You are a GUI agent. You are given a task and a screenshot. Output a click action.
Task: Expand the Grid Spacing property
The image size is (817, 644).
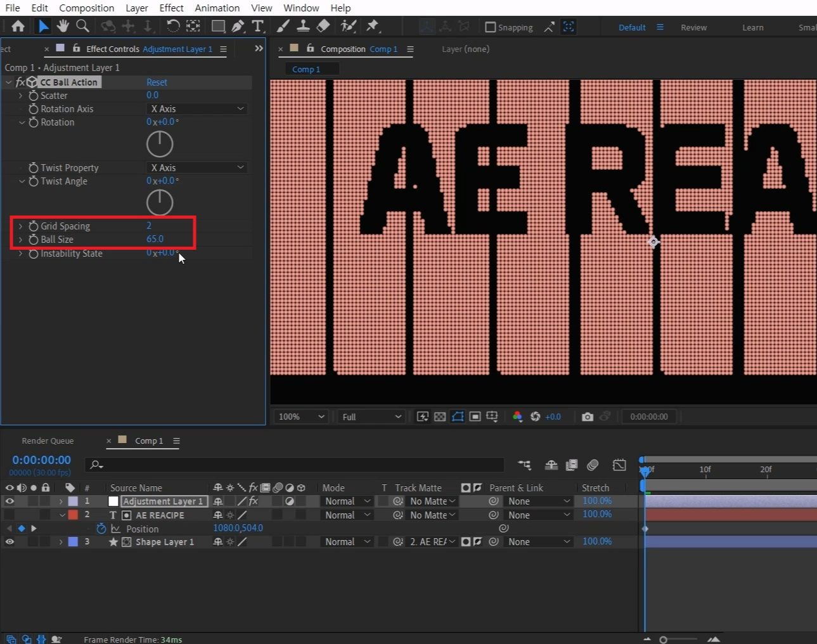pos(20,226)
